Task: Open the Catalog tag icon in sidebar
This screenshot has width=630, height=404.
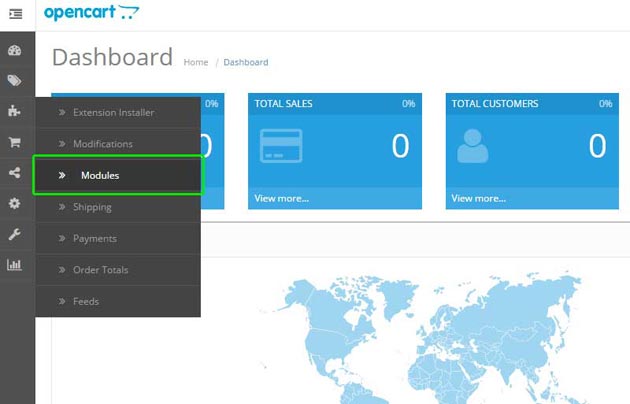Action: (x=15, y=81)
